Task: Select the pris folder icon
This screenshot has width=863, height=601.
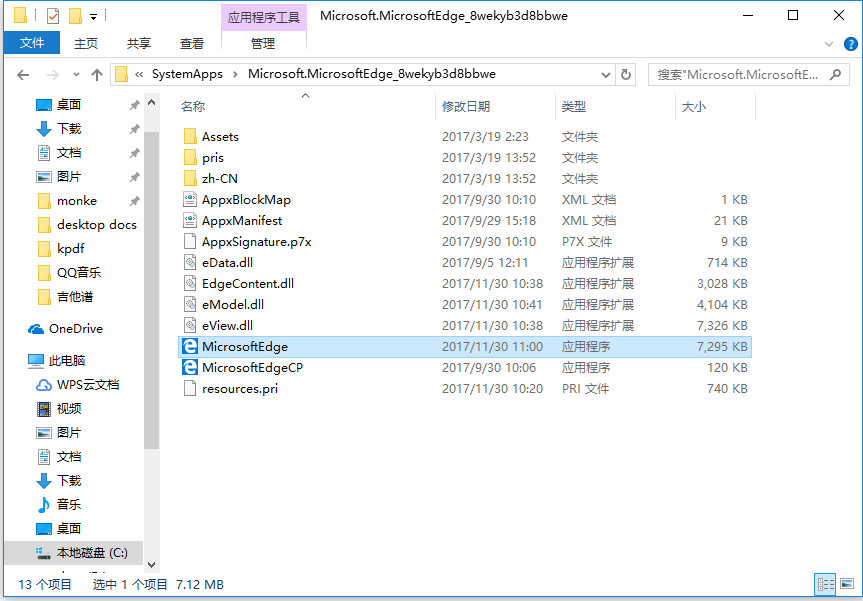Action: pos(190,157)
